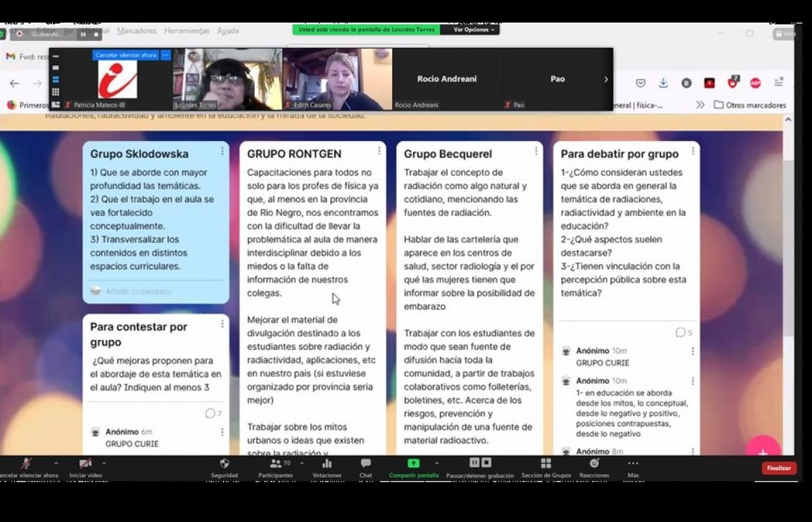Click the browser forward arrow
Viewport: 812px width, 522px height.
pyautogui.click(x=37, y=83)
